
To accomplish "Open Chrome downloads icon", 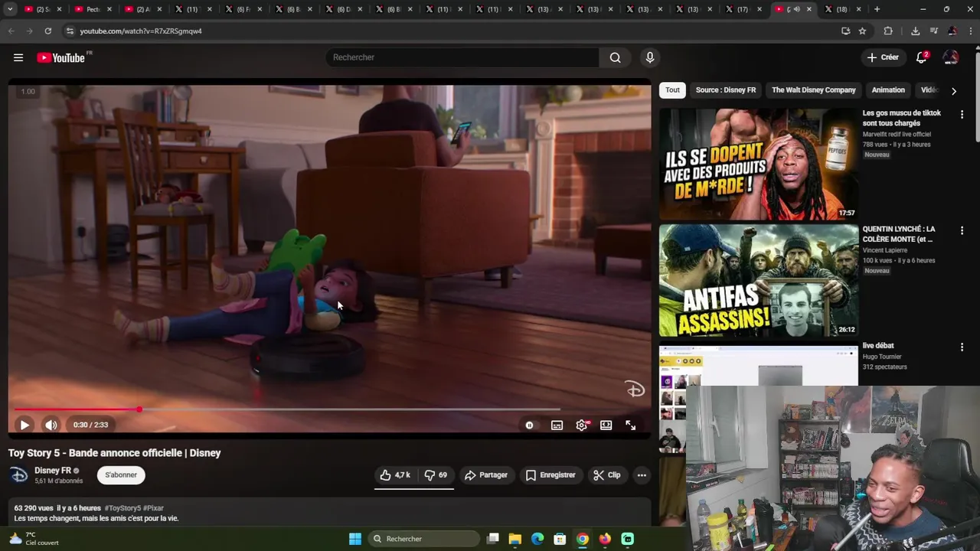I will (915, 31).
